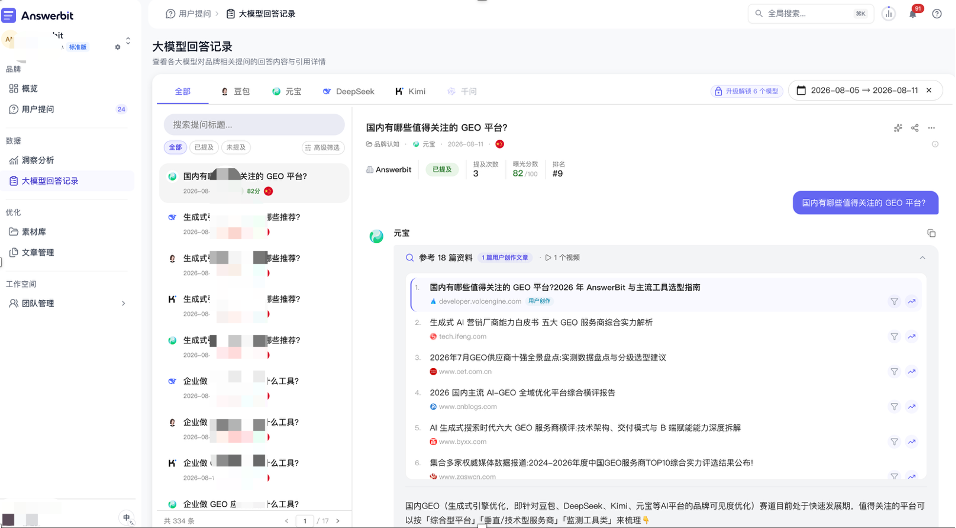Click filter icon on cnblogs reference
The image size is (956, 528).
(x=894, y=407)
